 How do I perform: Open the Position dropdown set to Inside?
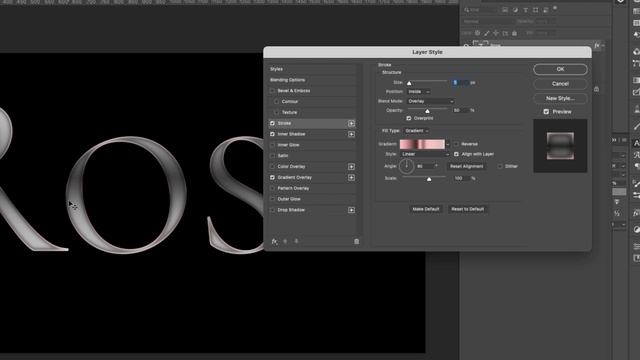[418, 92]
